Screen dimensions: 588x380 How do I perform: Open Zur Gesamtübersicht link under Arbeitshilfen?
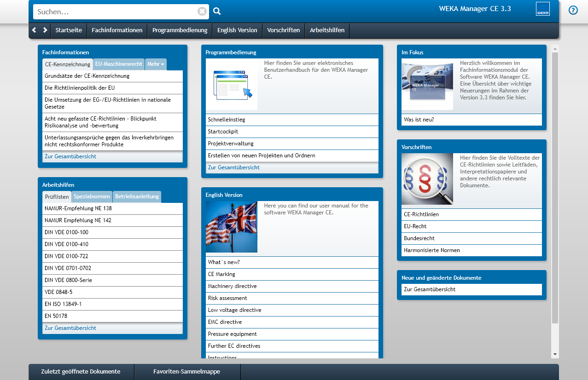point(70,328)
